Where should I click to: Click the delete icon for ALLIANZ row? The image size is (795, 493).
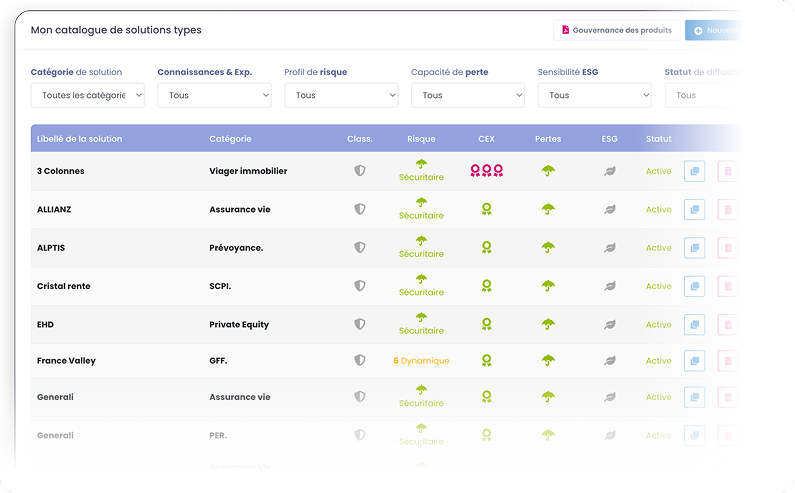pos(727,210)
